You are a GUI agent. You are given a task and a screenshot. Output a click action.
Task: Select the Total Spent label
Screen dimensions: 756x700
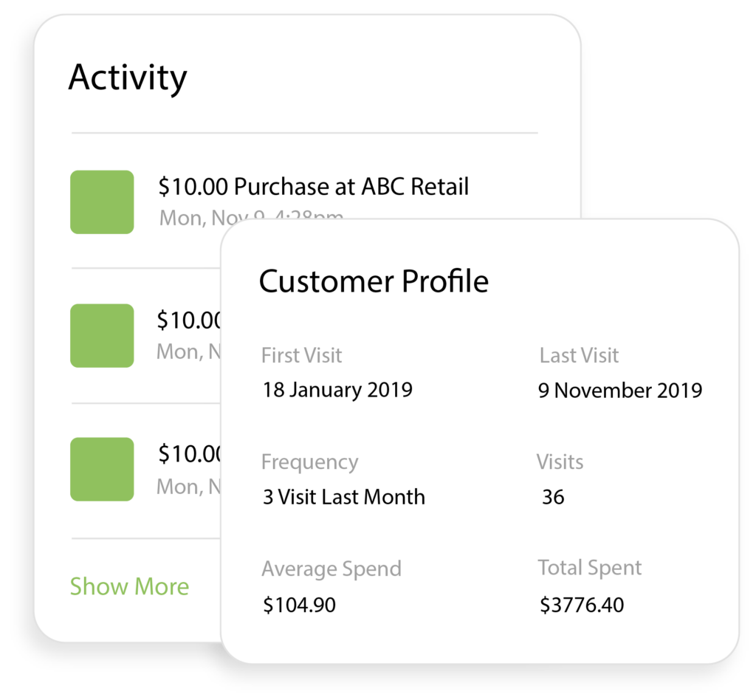coord(590,568)
